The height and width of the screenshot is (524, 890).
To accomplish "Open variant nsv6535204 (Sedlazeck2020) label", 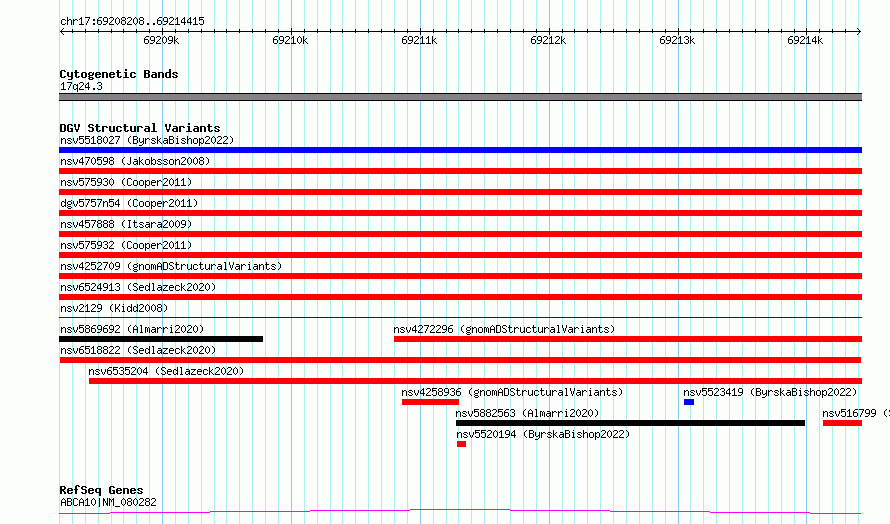I will pyautogui.click(x=166, y=371).
